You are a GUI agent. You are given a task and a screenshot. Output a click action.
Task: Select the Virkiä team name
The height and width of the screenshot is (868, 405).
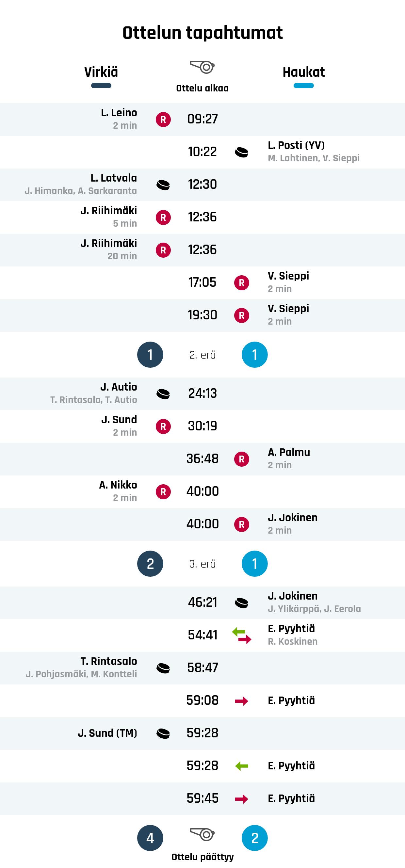pyautogui.click(x=101, y=72)
